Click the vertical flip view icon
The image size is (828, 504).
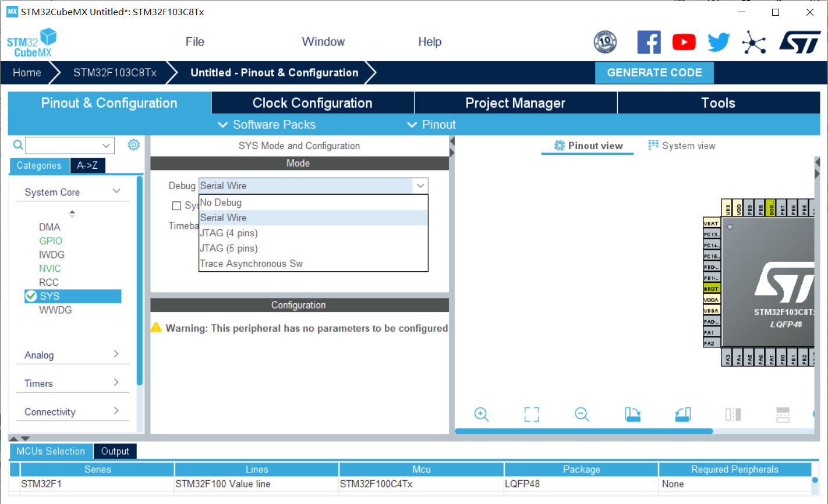[733, 414]
